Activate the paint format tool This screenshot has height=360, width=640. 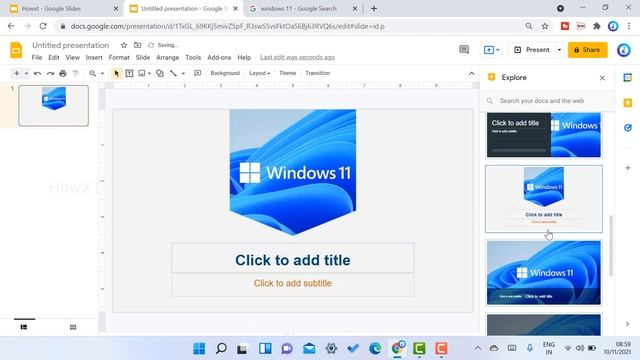[76, 73]
